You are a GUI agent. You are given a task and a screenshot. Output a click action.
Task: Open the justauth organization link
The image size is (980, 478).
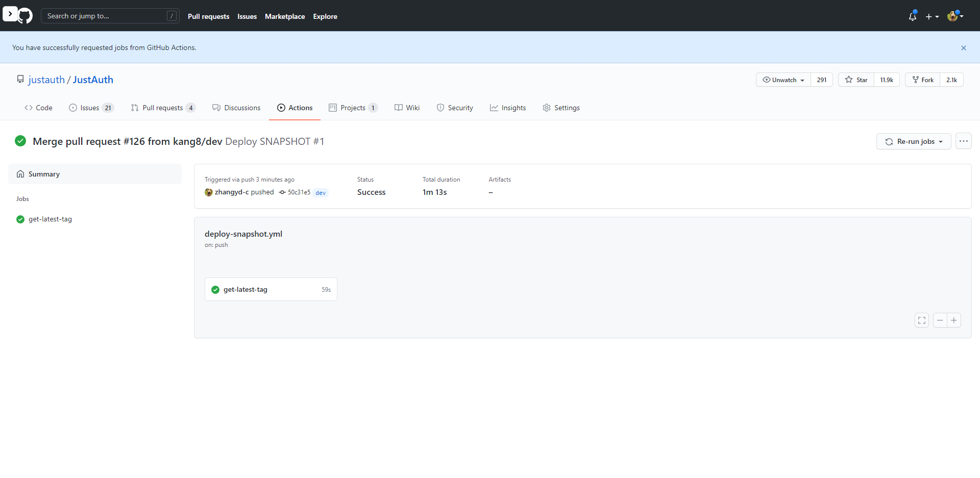coord(46,80)
